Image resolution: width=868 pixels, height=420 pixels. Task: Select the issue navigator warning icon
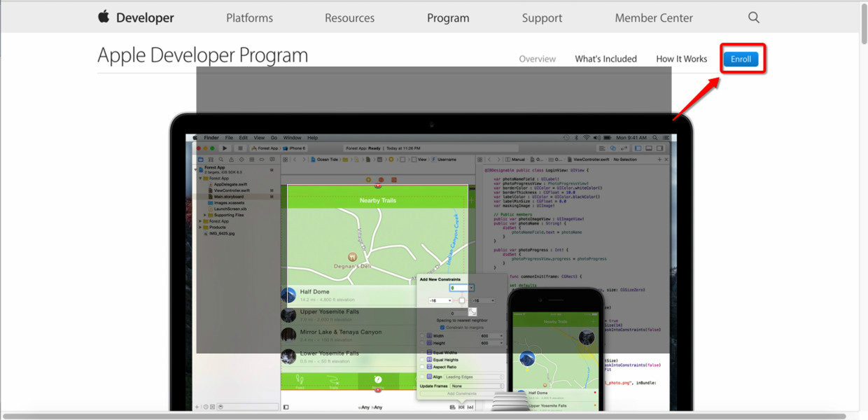(x=231, y=160)
